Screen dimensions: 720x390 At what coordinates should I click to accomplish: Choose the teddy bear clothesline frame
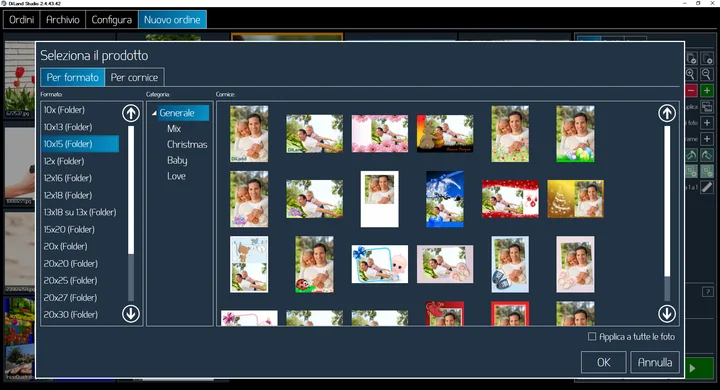pyautogui.click(x=249, y=264)
